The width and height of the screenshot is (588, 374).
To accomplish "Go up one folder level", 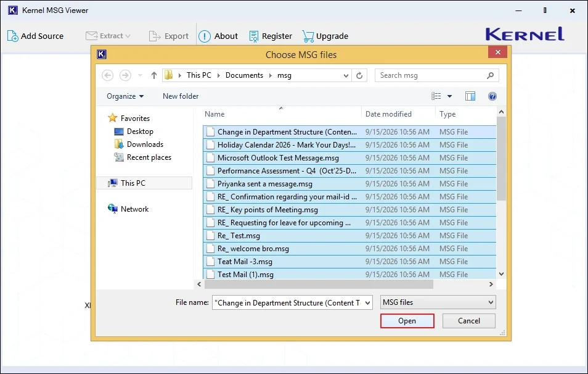I will coord(153,75).
